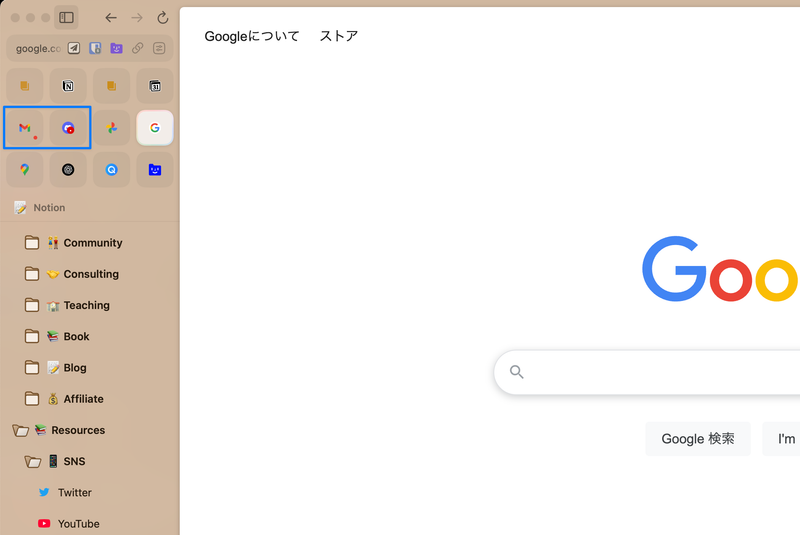Toggle the sidebar visibility icon
The height and width of the screenshot is (535, 800).
click(x=66, y=18)
